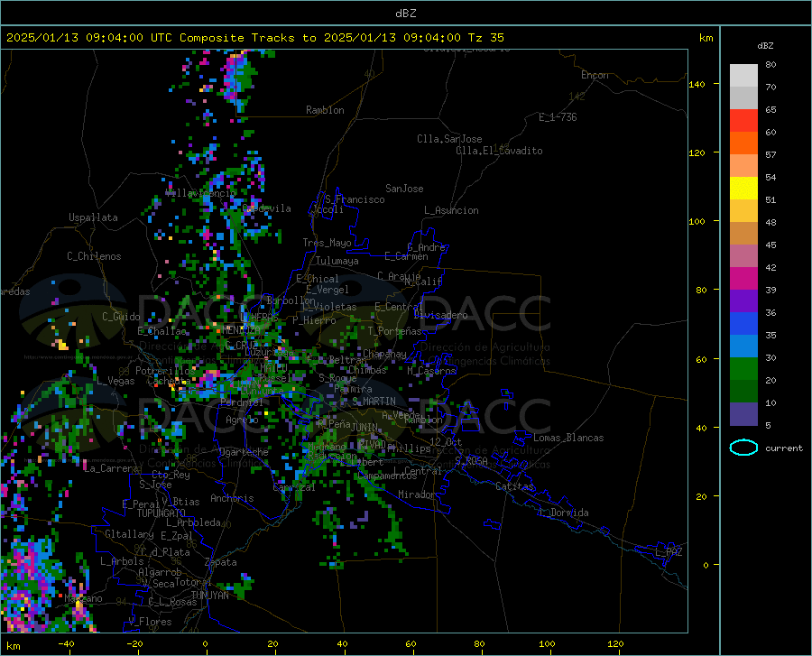Click the 'Lomas_Blancas' map label
The height and width of the screenshot is (656, 812).
coord(568,438)
